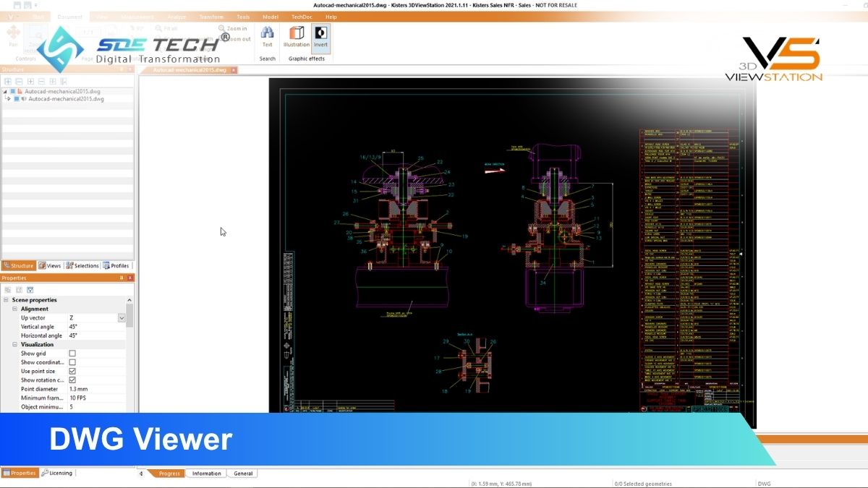Switch to the Licensing tab

click(57, 473)
